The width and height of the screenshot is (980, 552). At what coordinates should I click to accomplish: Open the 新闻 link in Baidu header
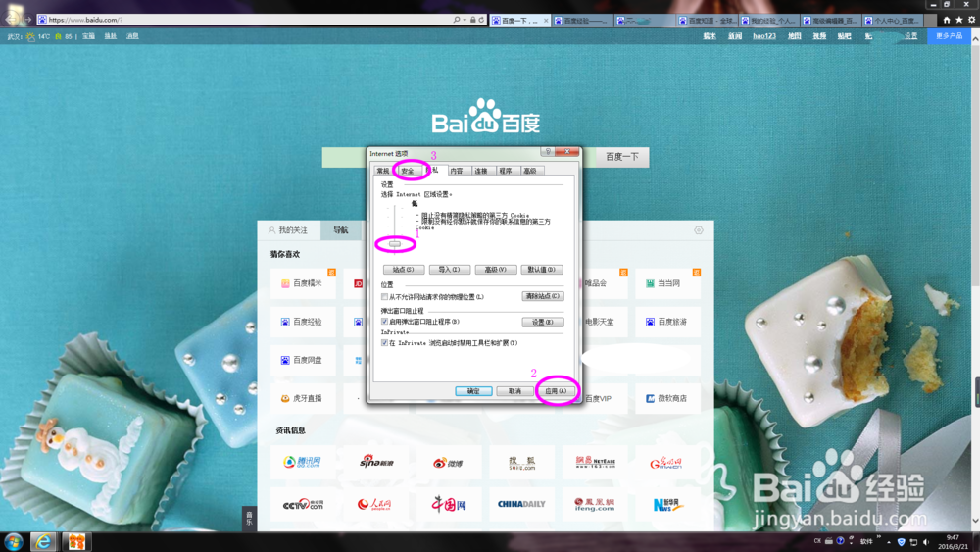(x=735, y=36)
